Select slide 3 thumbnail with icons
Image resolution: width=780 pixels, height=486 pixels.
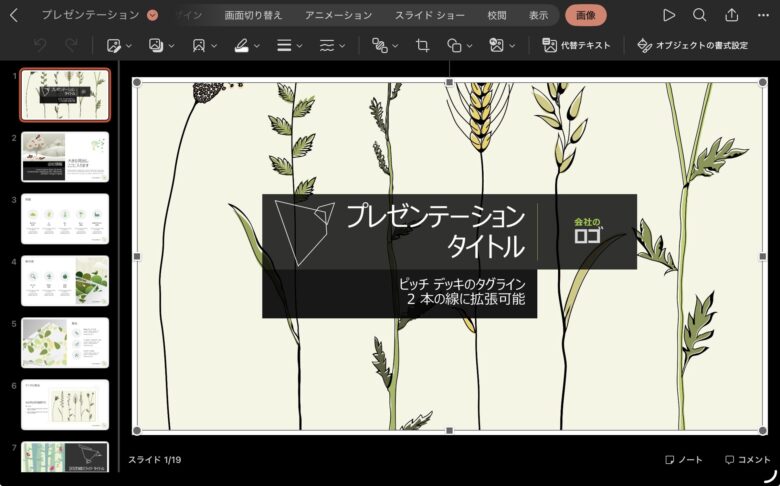pyautogui.click(x=65, y=219)
